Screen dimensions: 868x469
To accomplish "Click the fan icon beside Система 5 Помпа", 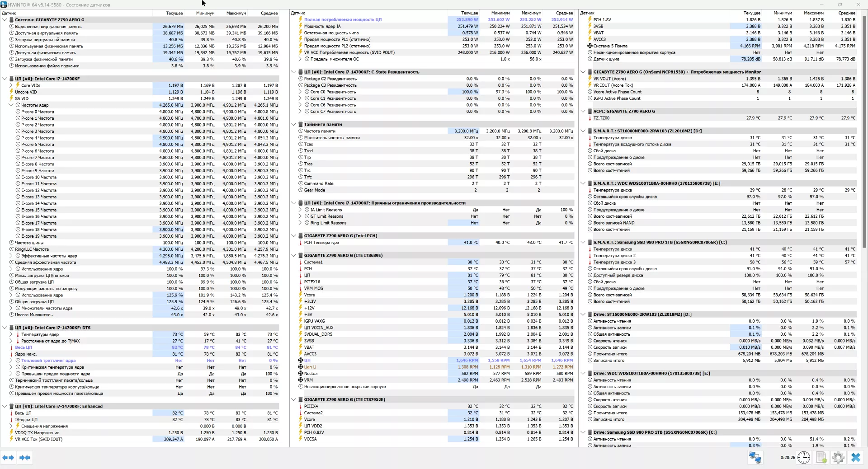I will [x=590, y=46].
